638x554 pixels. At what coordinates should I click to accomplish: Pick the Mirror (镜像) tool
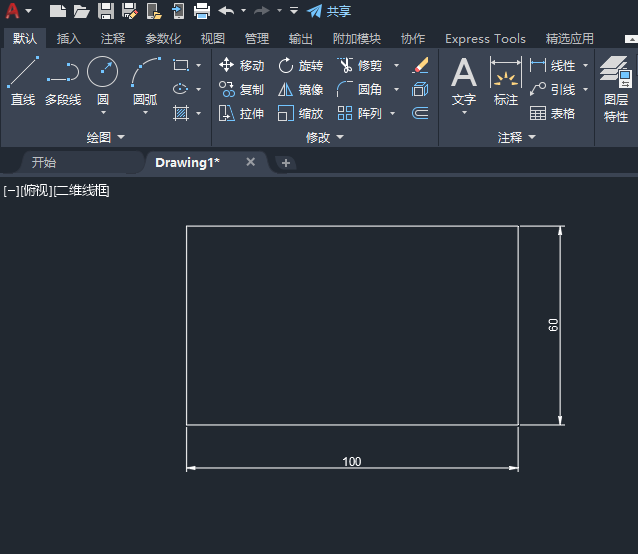(300, 89)
